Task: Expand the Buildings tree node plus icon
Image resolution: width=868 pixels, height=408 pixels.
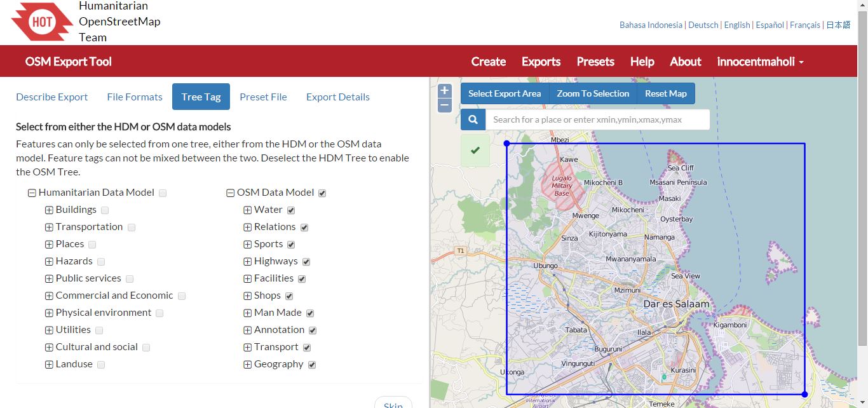Action: point(49,210)
